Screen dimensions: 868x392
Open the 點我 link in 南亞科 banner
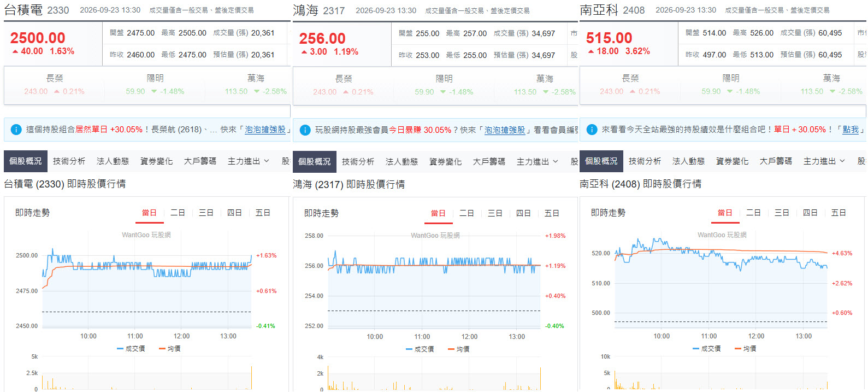pos(851,130)
